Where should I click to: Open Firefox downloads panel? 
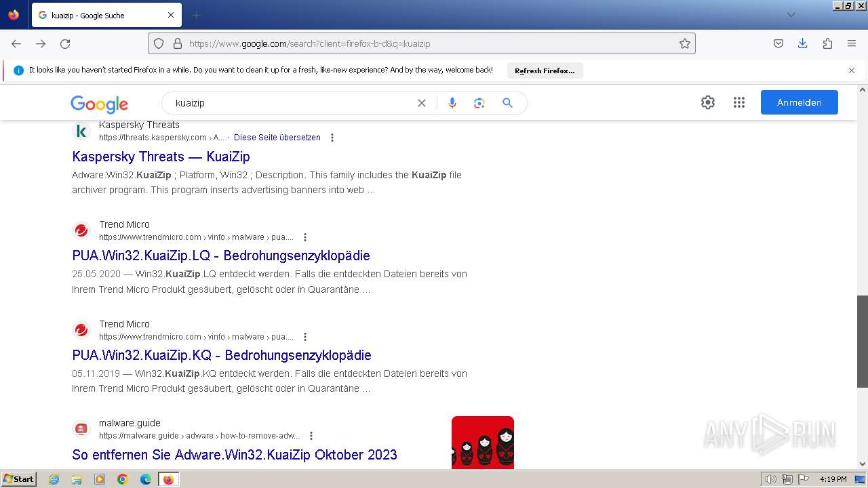pyautogui.click(x=803, y=43)
